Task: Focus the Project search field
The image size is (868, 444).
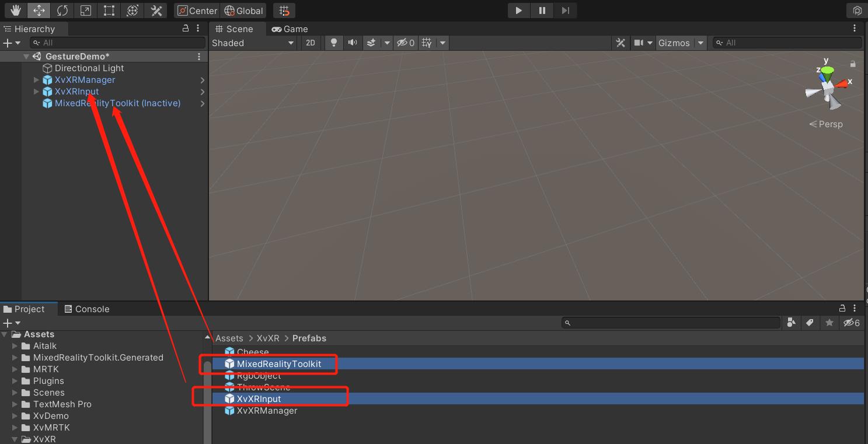Action: pos(671,323)
